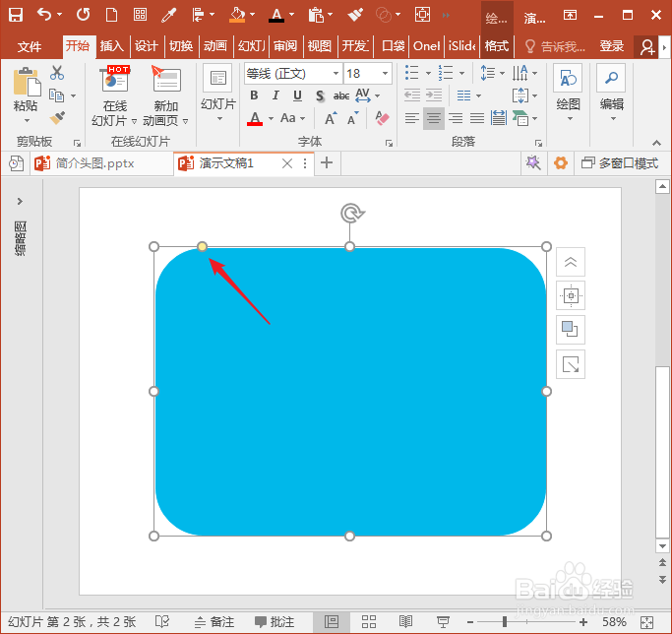Screen dimensions: 672x634
Task: Open font name dropdown 等线 (正文)
Action: tap(336, 74)
